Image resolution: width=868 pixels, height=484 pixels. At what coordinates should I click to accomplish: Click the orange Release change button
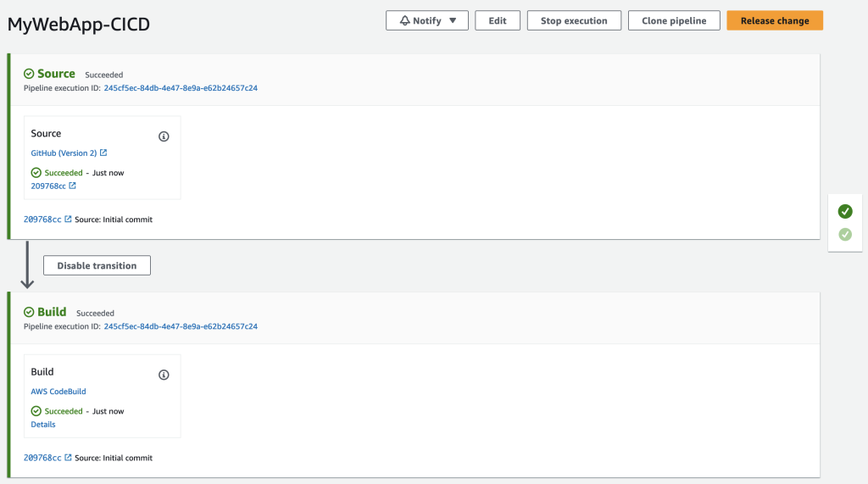point(775,20)
